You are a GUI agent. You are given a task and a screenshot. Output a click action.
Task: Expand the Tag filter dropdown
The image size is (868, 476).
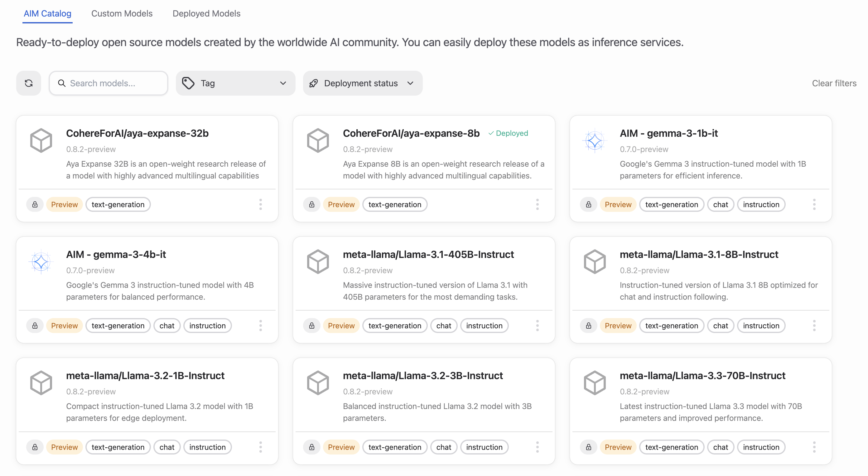pos(283,83)
